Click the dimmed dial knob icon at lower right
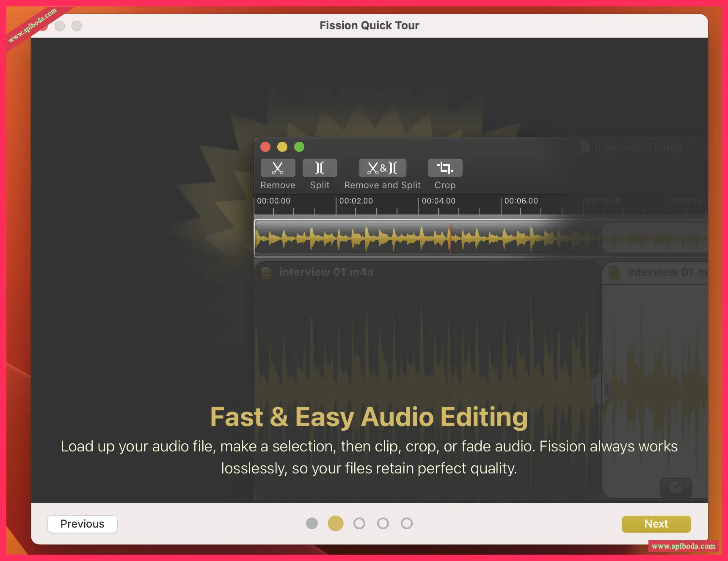The image size is (728, 561). point(676,488)
